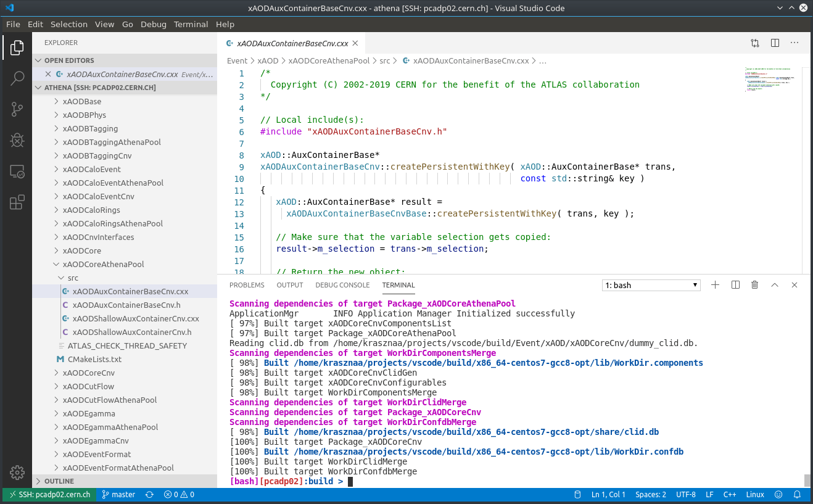The height and width of the screenshot is (504, 813).
Task: Collapse the ATHENA [SSH: PCADP02.CERN.CH] section
Action: [x=125, y=88]
